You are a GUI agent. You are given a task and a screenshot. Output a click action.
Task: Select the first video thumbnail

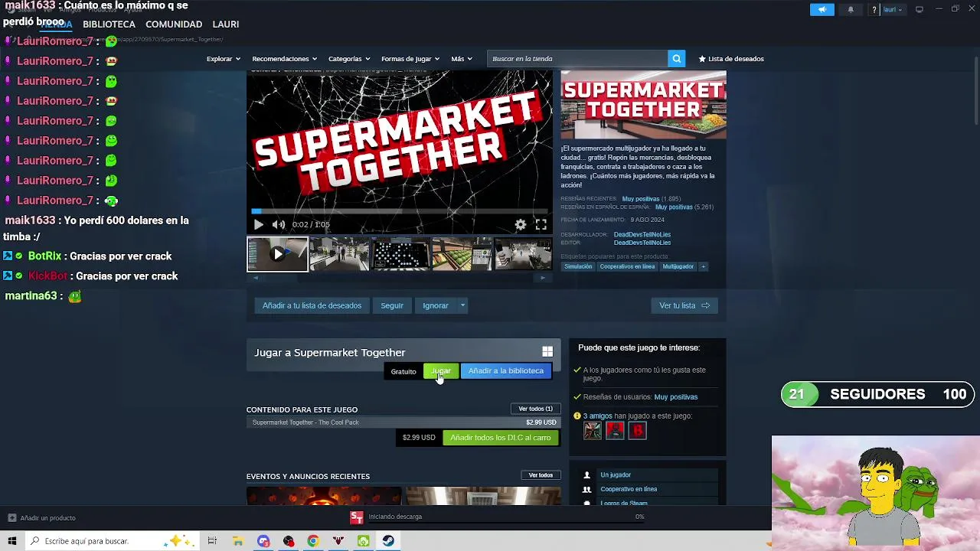coord(277,254)
